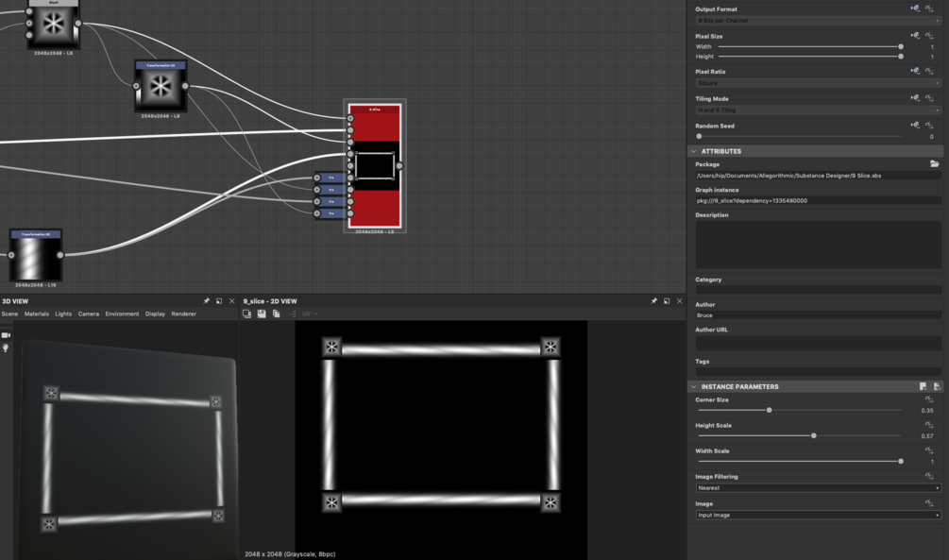
Task: Collapse the Attributes section
Action: pyautogui.click(x=694, y=151)
